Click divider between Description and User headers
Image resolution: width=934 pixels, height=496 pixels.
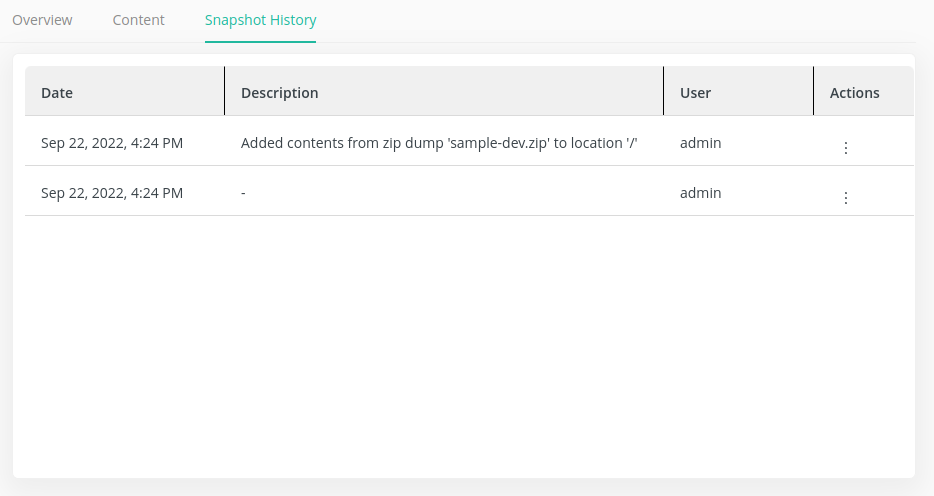(663, 91)
